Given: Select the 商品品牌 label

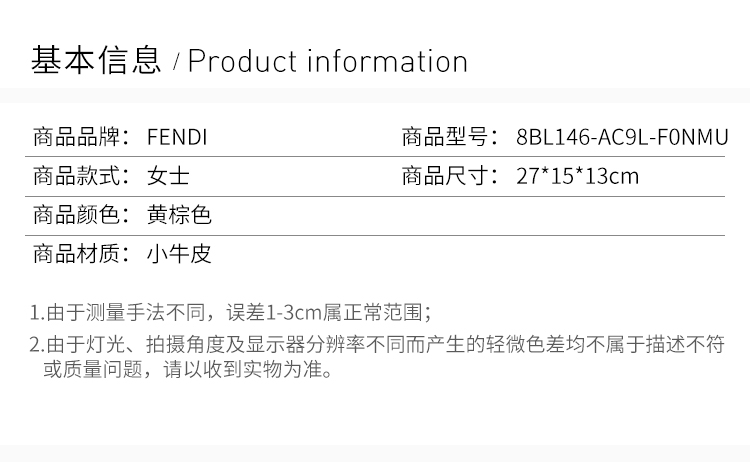Looking at the screenshot, I should (x=81, y=137).
